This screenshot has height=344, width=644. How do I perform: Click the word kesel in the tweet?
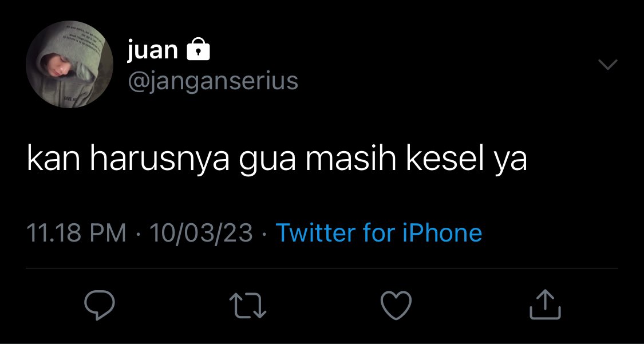click(445, 158)
